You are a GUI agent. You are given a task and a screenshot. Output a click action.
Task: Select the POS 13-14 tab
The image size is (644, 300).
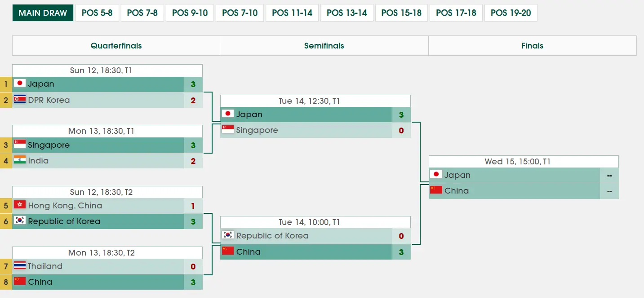(x=347, y=13)
